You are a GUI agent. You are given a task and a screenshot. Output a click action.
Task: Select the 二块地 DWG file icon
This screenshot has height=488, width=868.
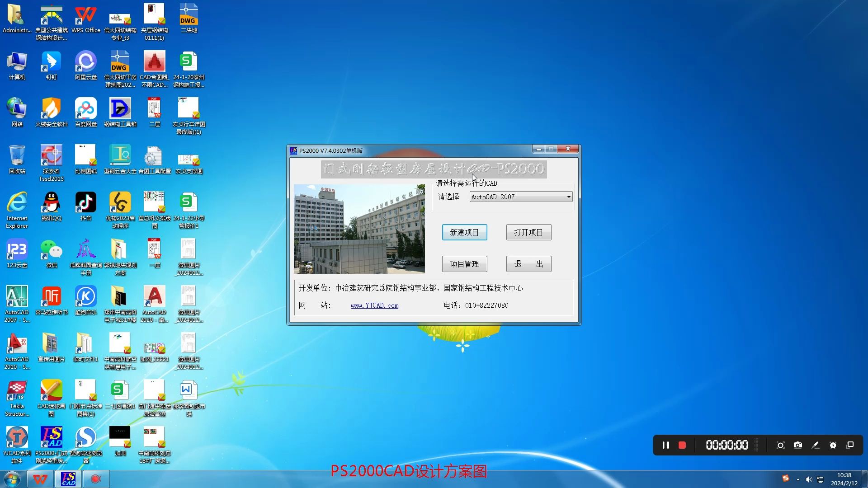coord(189,19)
